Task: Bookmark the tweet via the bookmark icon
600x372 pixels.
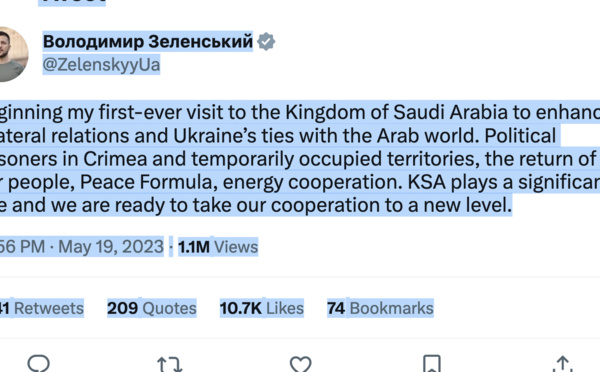Action: point(432,364)
